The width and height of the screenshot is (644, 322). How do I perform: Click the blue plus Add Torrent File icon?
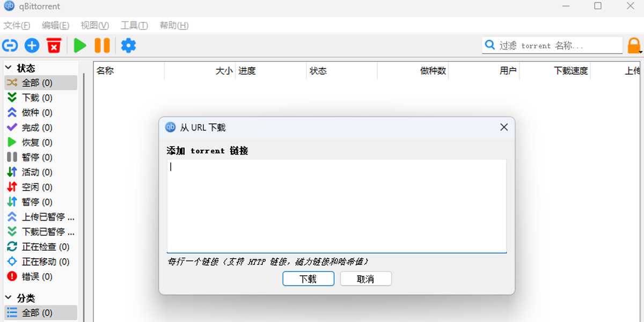(32, 46)
